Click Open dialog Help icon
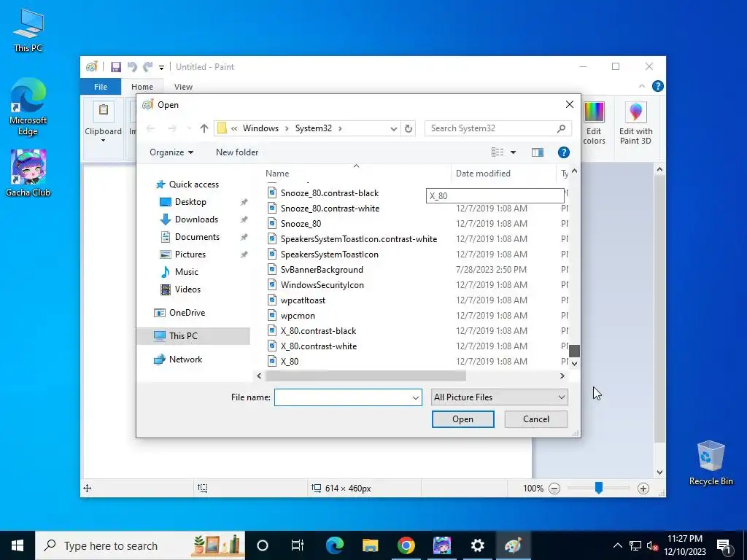The height and width of the screenshot is (560, 747). [x=564, y=152]
